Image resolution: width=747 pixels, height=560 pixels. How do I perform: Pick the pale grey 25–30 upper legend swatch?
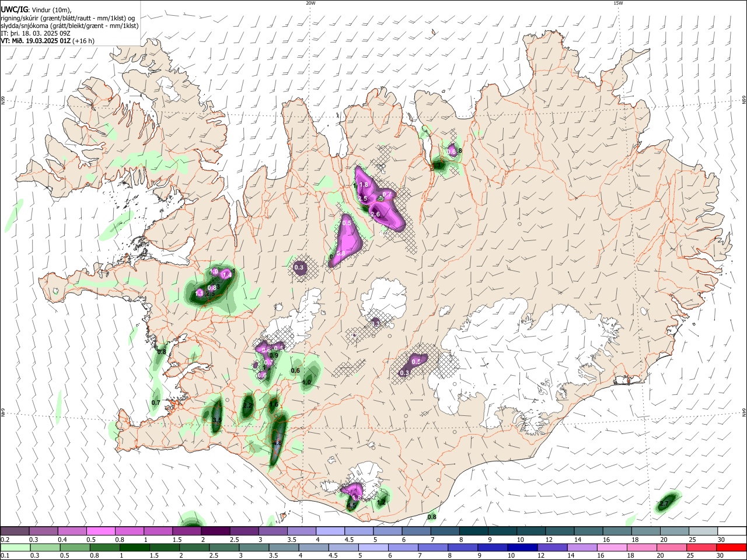(x=703, y=531)
